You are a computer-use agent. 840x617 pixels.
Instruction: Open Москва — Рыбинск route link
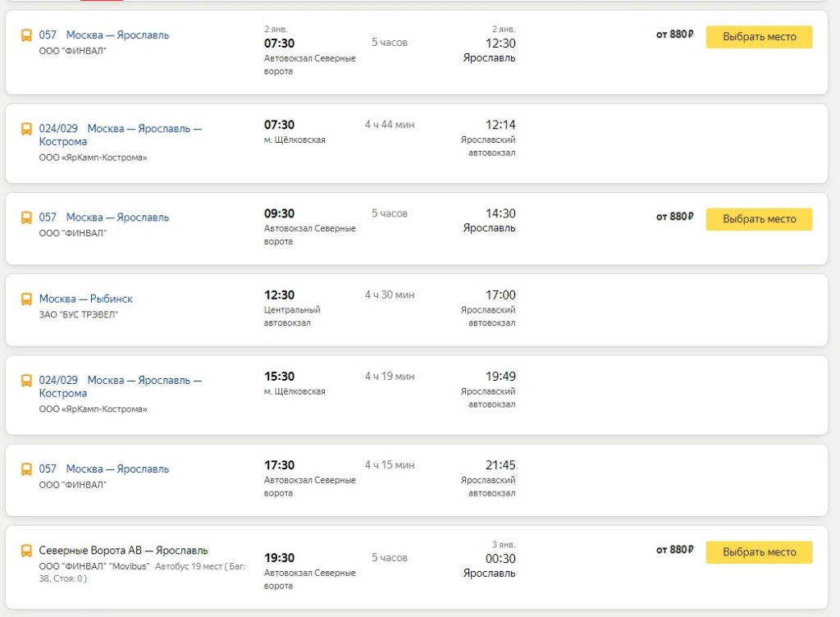(86, 299)
